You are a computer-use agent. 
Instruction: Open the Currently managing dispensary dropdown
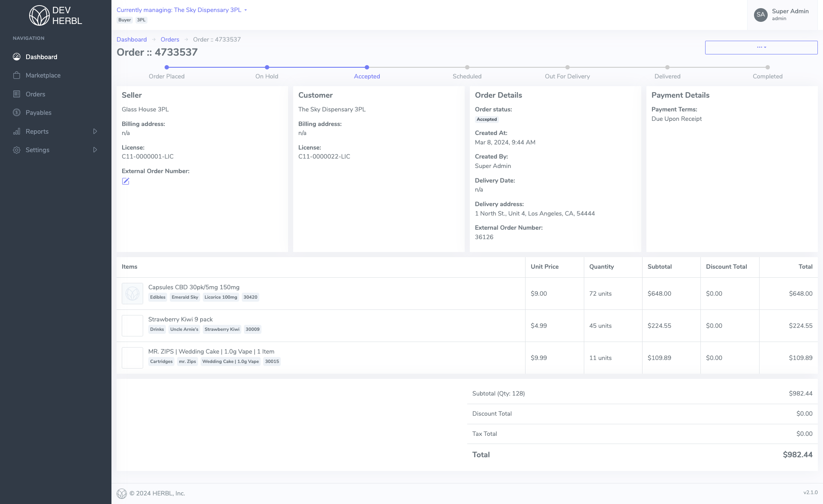[x=182, y=10]
